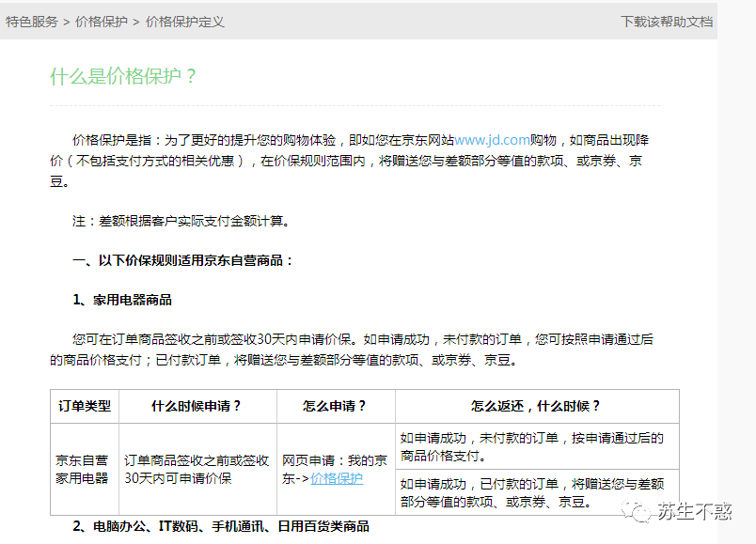Screen dimensions: 756x544
Task: Click heading 一、以下价保规则适用京东自营商品
Action: (x=183, y=260)
